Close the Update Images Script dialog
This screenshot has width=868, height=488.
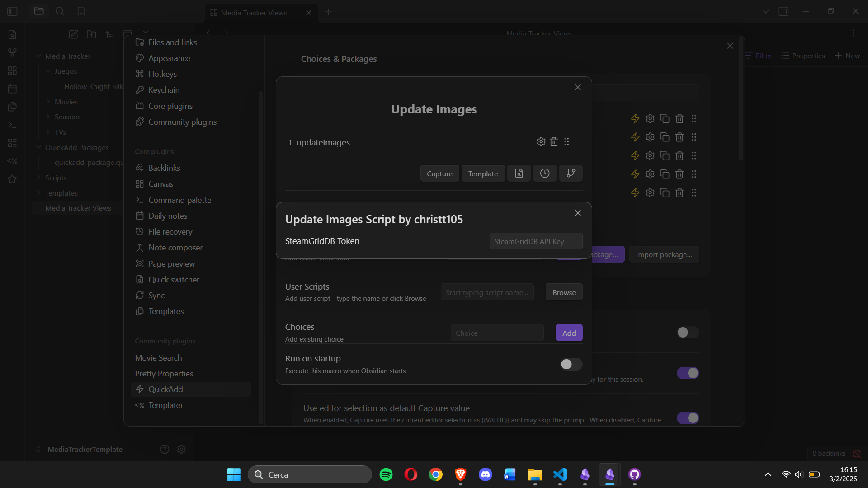coord(578,213)
